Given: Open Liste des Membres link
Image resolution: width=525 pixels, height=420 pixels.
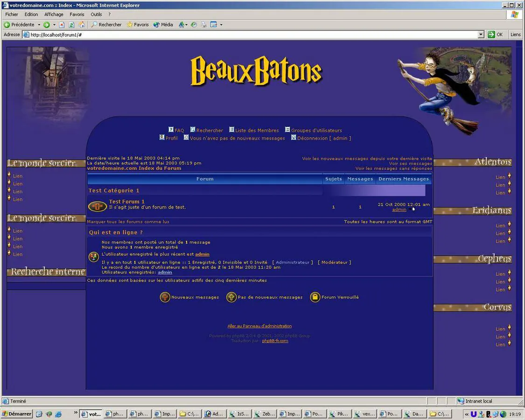Looking at the screenshot, I should pyautogui.click(x=257, y=130).
